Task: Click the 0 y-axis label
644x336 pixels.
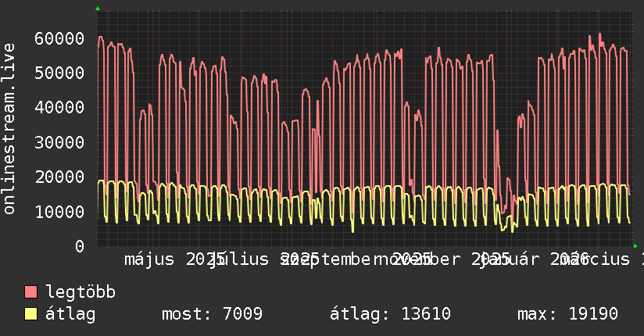Action: tap(80, 246)
